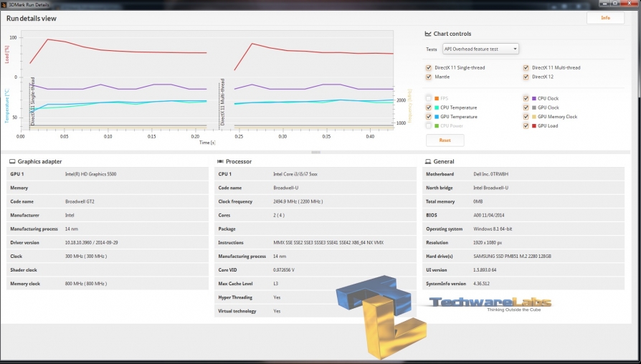The width and height of the screenshot is (641, 364).
Task: Toggle the GPU Temperature checkbox
Action: pos(429,117)
